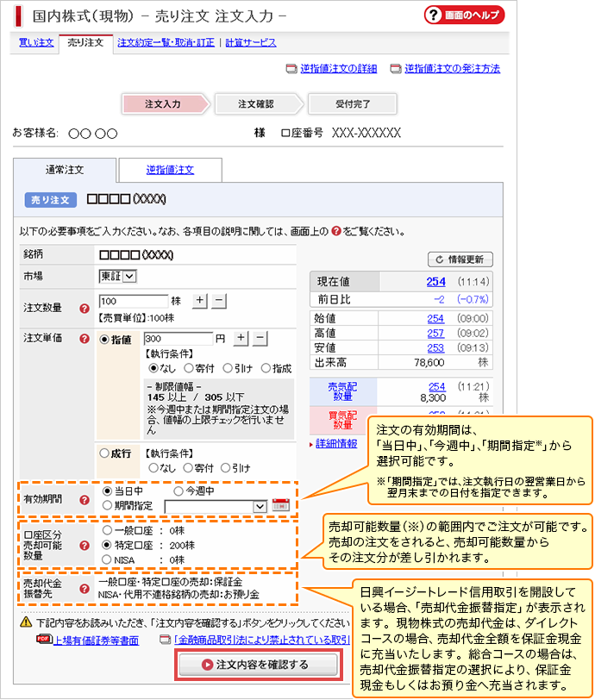This screenshot has height=700, width=595.
Task: Click help icon next to 注文単価
Action: (85, 339)
